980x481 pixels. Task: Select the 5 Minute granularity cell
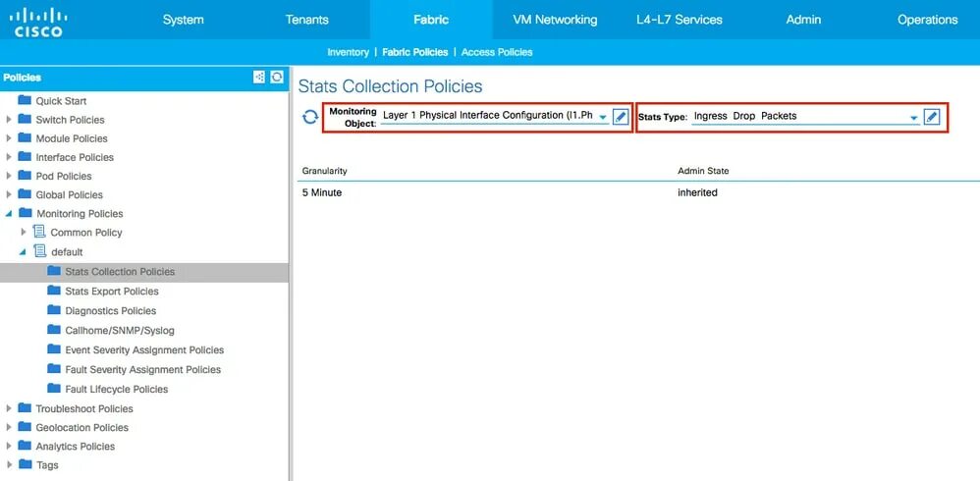[x=322, y=193]
